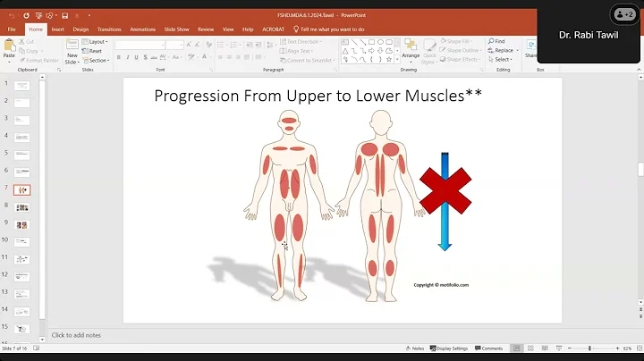Click to add notes area

click(x=76, y=335)
